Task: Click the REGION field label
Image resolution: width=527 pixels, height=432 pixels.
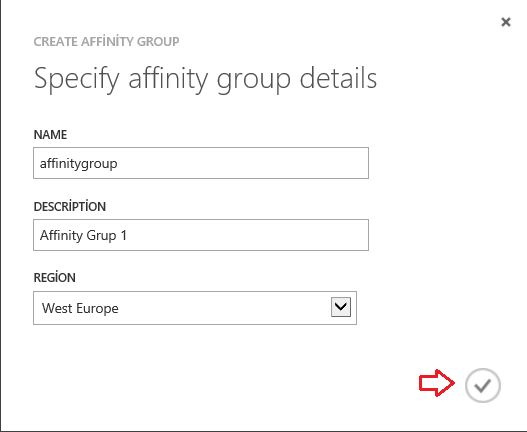Action: tap(54, 278)
